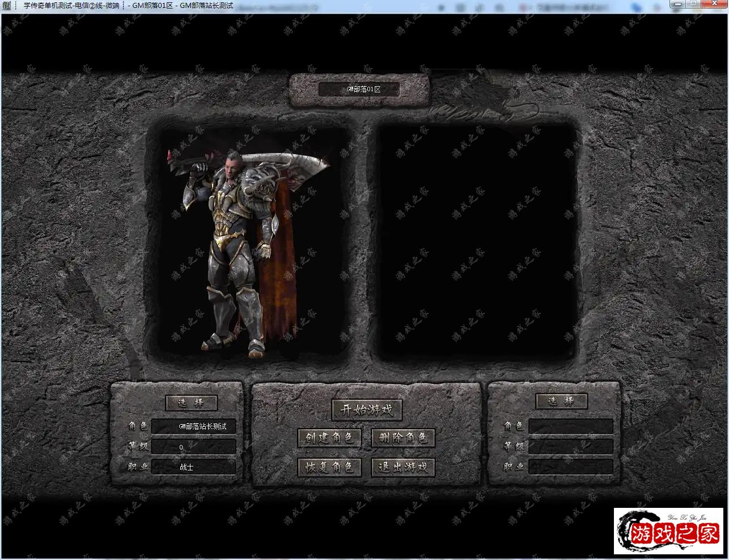
Task: Click the level field showing 0
Action: [194, 447]
